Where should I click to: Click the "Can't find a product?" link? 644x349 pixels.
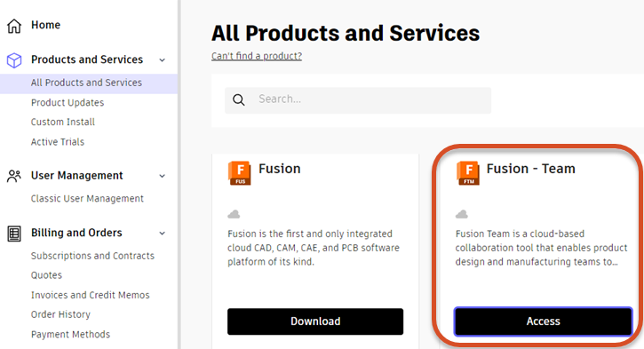point(257,56)
